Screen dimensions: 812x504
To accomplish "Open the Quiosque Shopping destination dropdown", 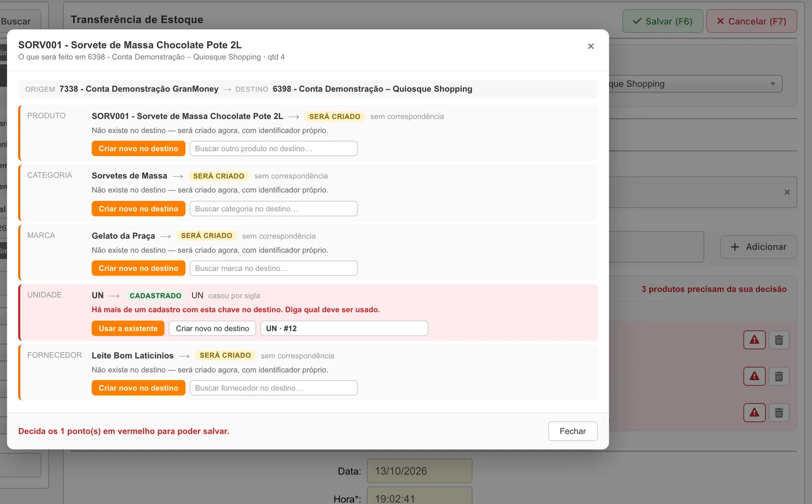I will coord(695,84).
